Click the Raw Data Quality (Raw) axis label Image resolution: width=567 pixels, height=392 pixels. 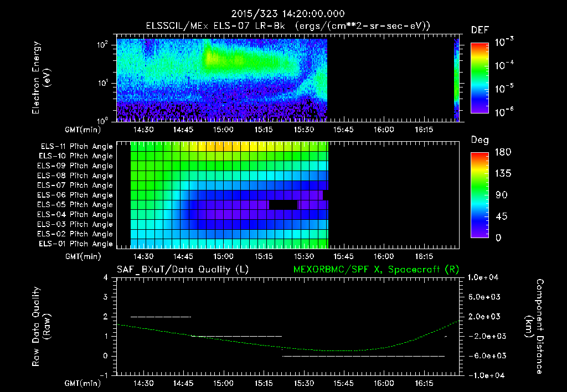pos(41,327)
